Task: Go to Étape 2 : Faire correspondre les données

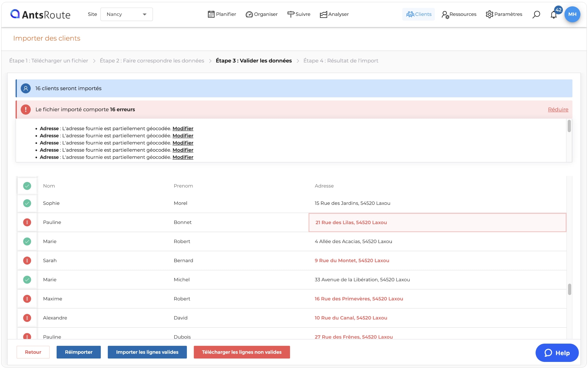Action: (x=152, y=60)
